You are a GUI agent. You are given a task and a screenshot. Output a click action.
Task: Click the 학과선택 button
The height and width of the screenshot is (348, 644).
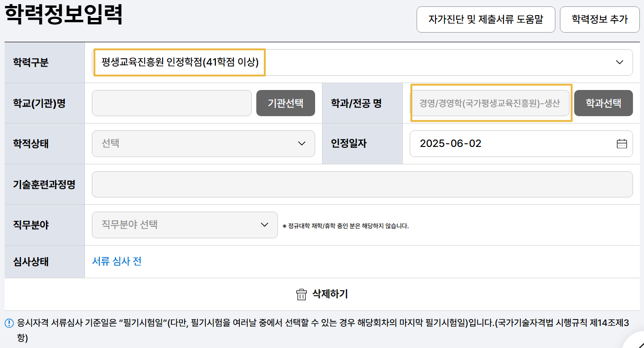click(604, 103)
